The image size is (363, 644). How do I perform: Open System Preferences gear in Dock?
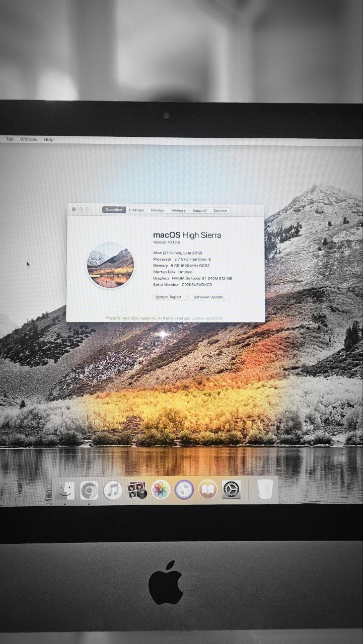click(231, 489)
